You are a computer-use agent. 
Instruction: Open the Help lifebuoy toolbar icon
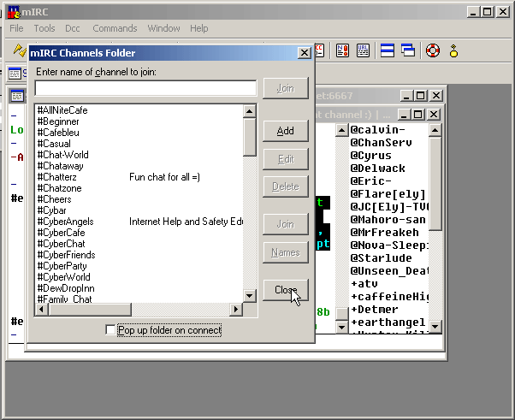[433, 50]
